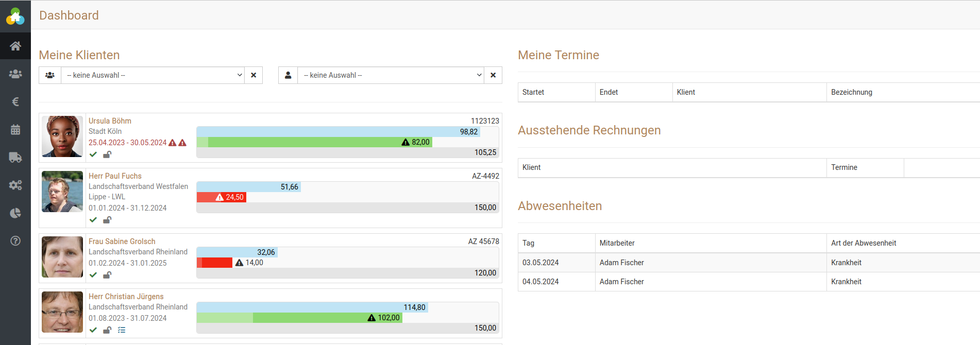Open the pie chart reports icon

pyautogui.click(x=15, y=213)
